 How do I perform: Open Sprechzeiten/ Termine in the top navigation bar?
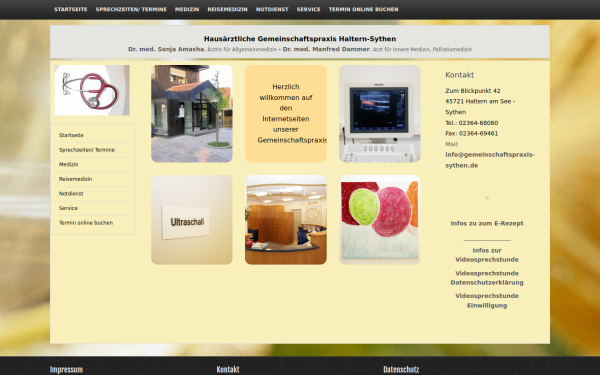click(x=131, y=9)
